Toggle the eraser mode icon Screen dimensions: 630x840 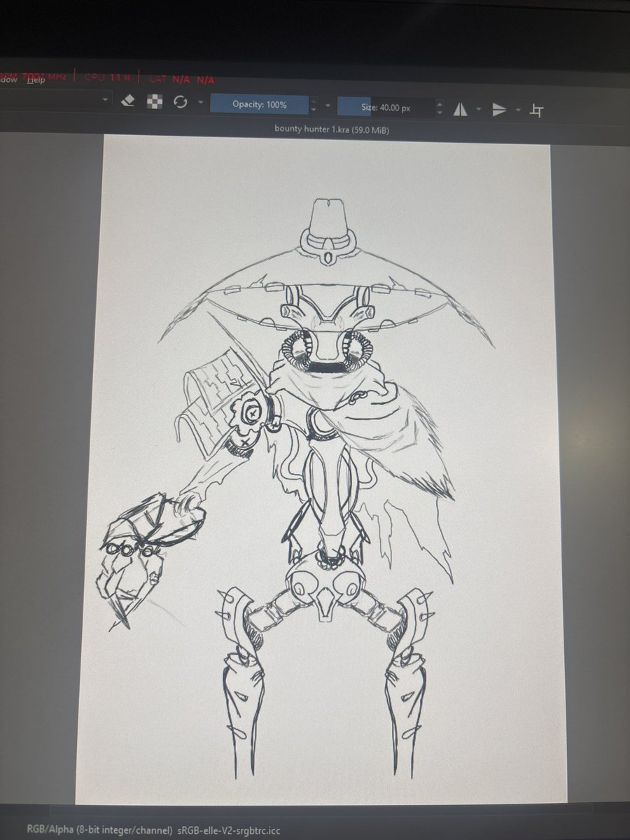pyautogui.click(x=127, y=101)
